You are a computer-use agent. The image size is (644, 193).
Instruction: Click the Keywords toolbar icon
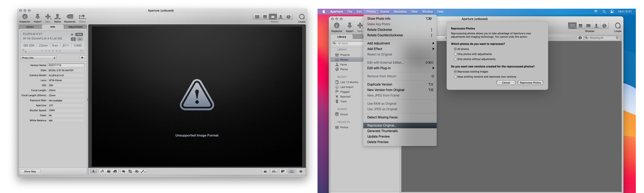pos(70,17)
